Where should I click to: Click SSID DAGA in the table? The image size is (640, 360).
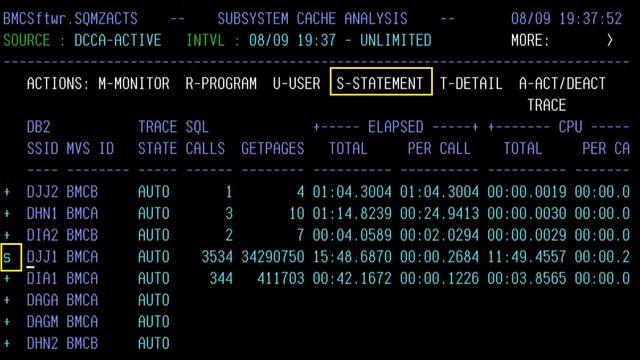click(42, 300)
